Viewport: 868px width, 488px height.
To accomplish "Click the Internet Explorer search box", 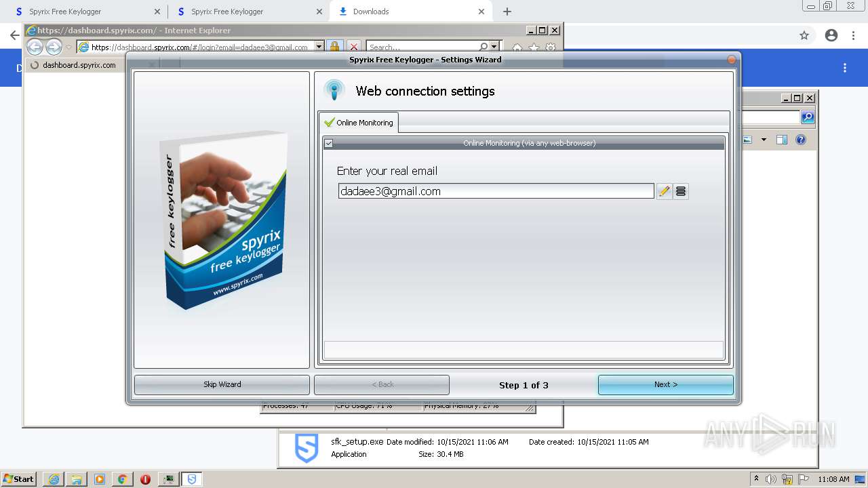I will [x=422, y=47].
